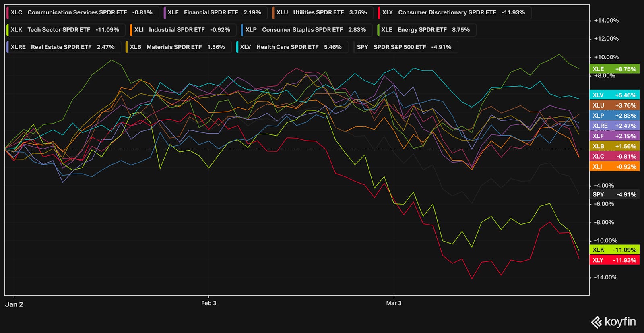Screen dimensions: 644x333
Task: Click the Mar 3 date axis label
Action: tap(394, 303)
